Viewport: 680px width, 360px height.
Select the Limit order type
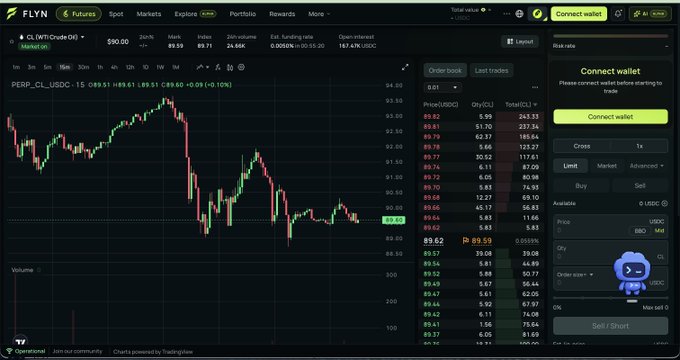(x=570, y=166)
